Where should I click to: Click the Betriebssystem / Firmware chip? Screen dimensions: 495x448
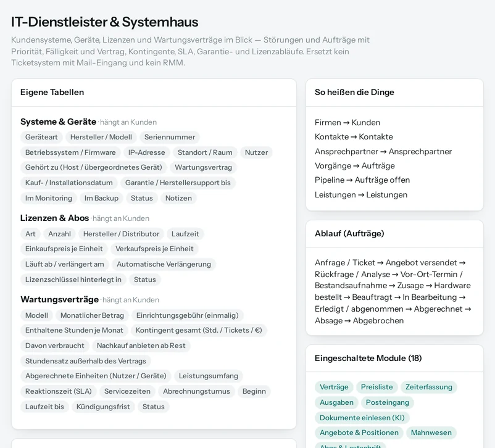[x=70, y=152]
